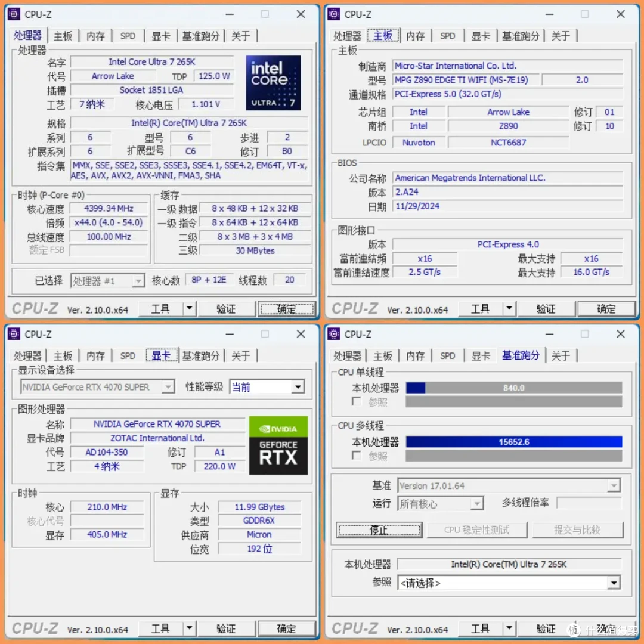Click the Intel Core Ultra 7 logo

click(x=273, y=82)
